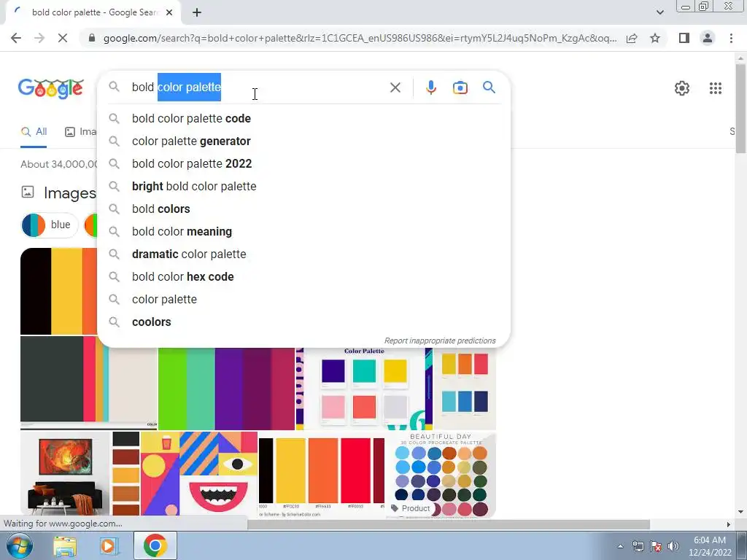This screenshot has height=560, width=747.
Task: Open the Beautiful Day procreate palette thumbnail
Action: tap(441, 474)
